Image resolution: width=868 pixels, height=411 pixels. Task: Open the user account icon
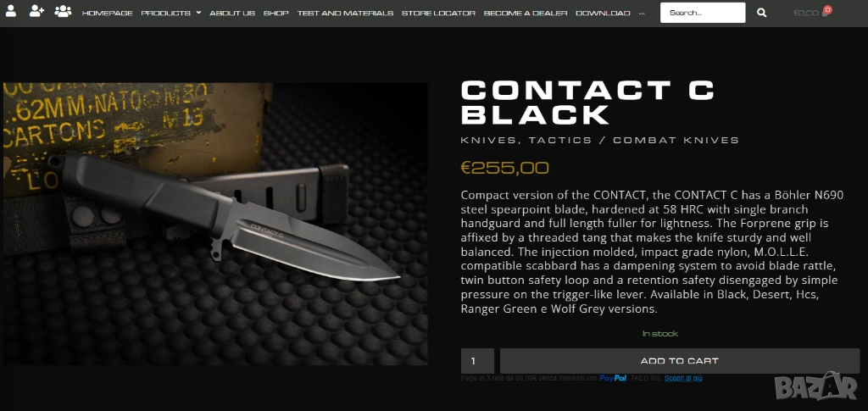[10, 11]
